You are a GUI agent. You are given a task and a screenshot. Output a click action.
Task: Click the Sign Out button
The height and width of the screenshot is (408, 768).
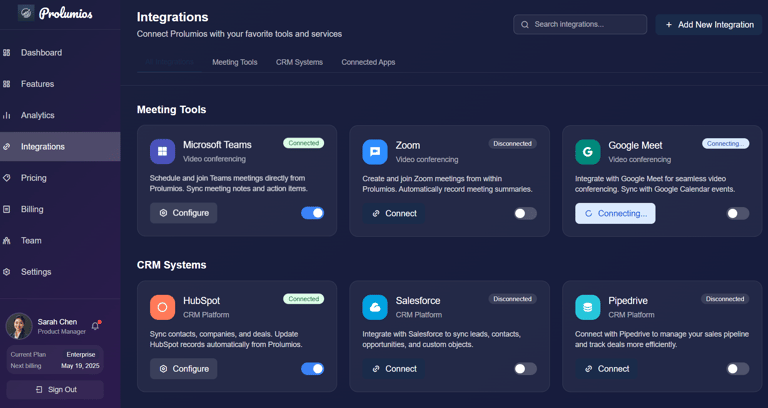[x=55, y=389]
